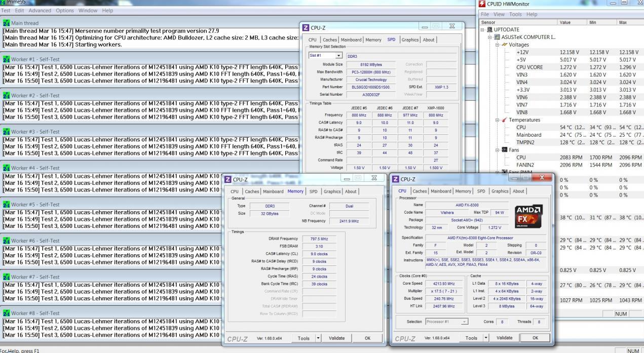
Task: Collapse the Temperatures tree node
Action: 498,120
